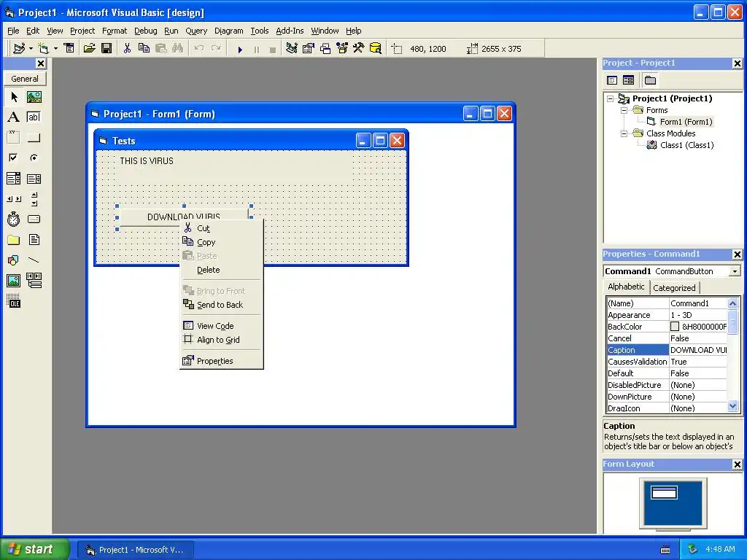Select the FileListBox tool in toolbox

[34, 239]
